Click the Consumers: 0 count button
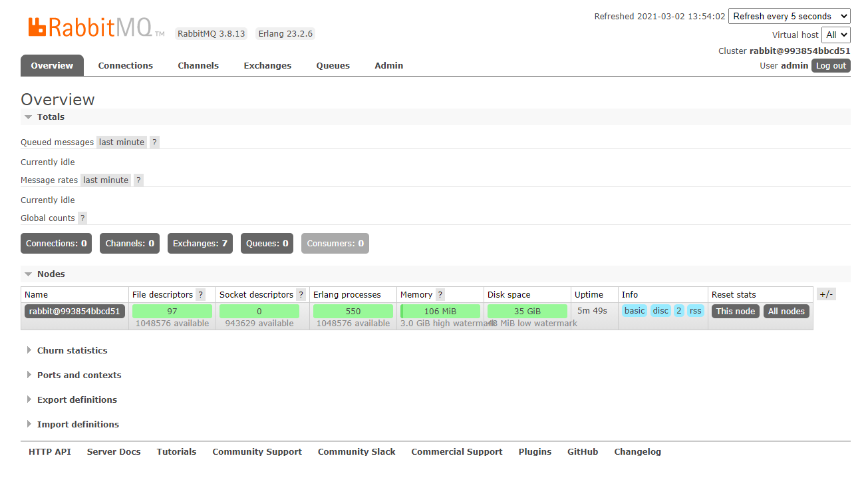 335,243
